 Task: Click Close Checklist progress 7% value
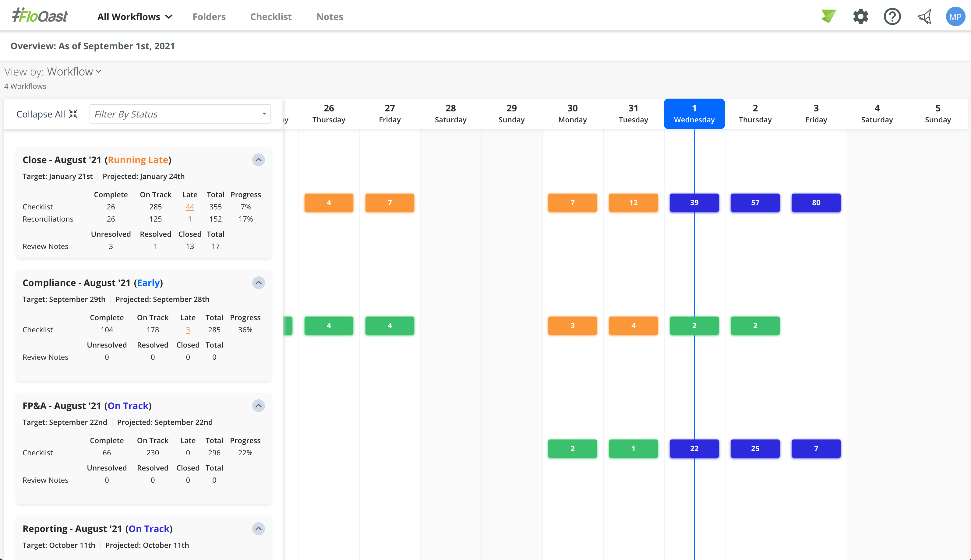[x=245, y=207]
